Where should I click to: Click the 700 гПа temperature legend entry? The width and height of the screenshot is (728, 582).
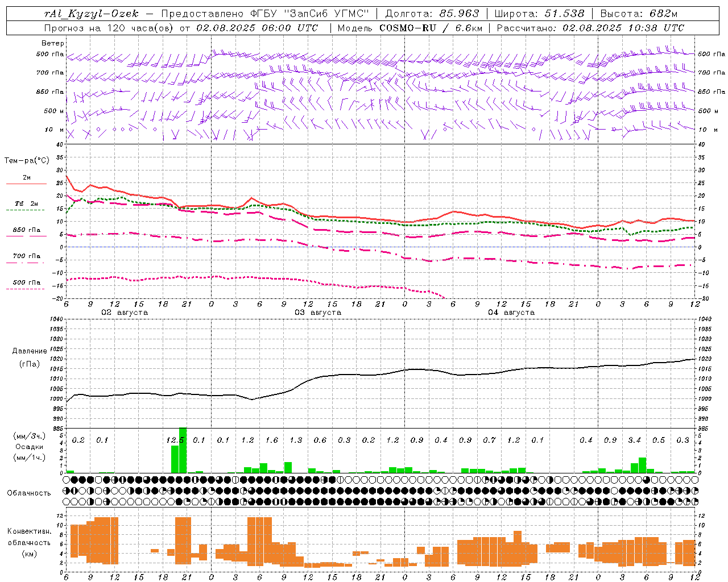27,256
